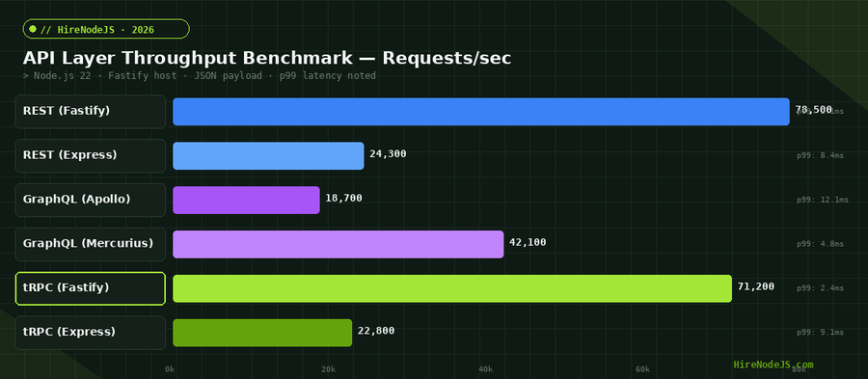Click the "// HireNodeJS · 2026" badge
Image resolution: width=868 pixels, height=379 pixels.
pyautogui.click(x=106, y=29)
